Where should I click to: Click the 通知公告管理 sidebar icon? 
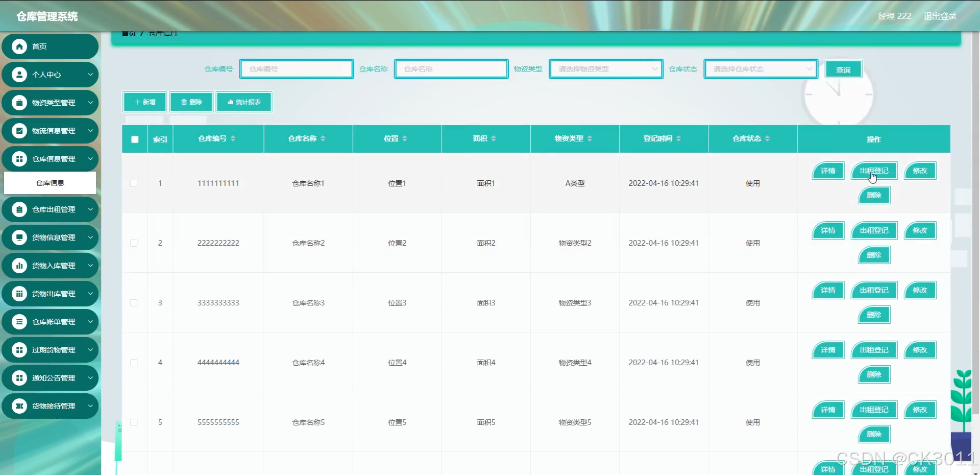pyautogui.click(x=19, y=378)
